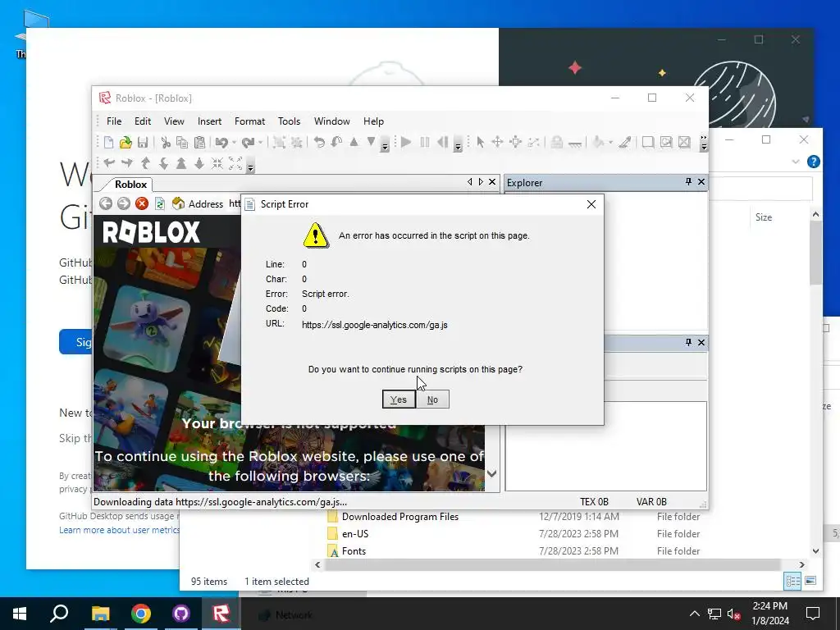Open the Format menu
Screen dimensions: 840x630
click(249, 121)
